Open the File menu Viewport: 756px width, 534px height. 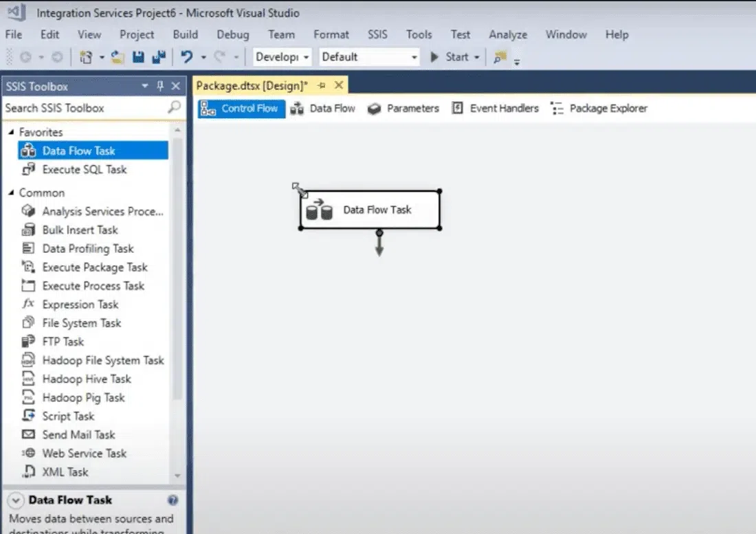(x=14, y=34)
